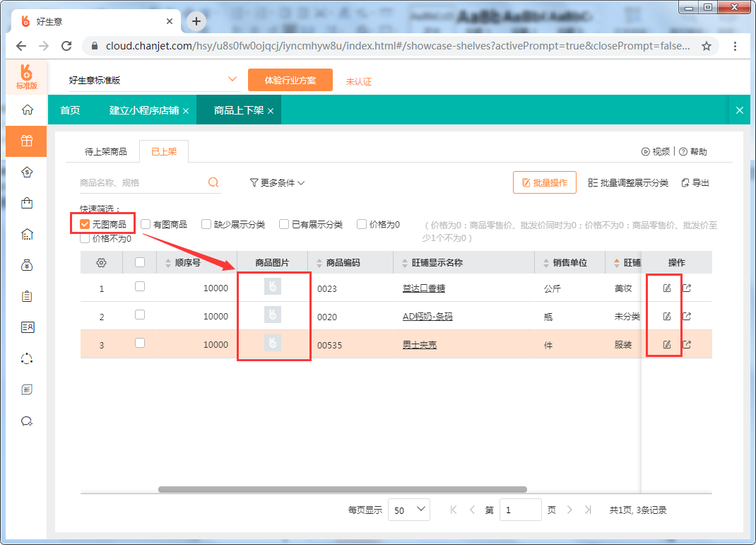Image resolution: width=756 pixels, height=545 pixels.
Task: Select the checkbox for row 00535
Action: [x=140, y=343]
